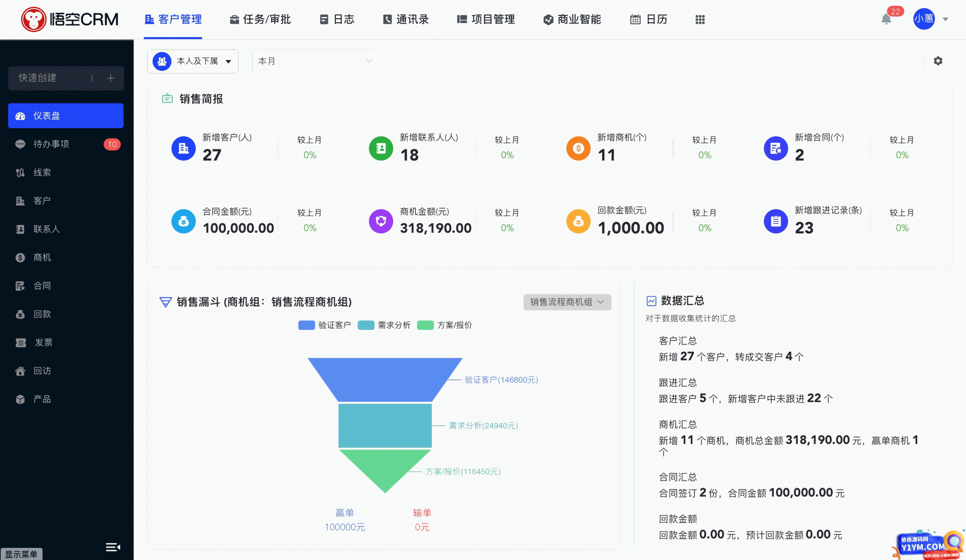Expand the user menu arrow beside avatar
The height and width of the screenshot is (560, 966).
pyautogui.click(x=945, y=19)
